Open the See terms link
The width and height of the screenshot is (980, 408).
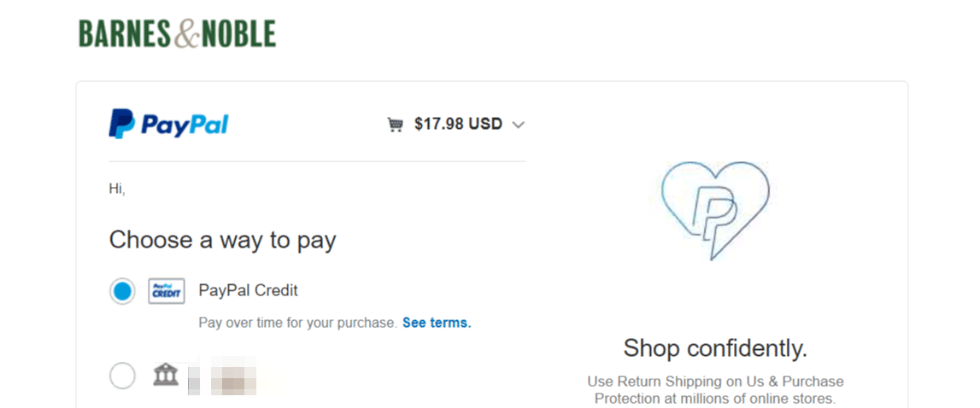(437, 323)
